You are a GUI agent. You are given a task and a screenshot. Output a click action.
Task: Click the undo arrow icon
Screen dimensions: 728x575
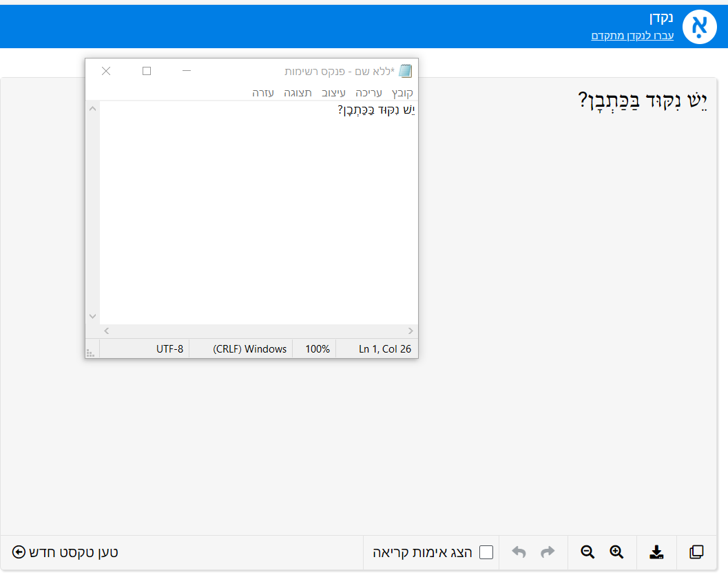(519, 552)
